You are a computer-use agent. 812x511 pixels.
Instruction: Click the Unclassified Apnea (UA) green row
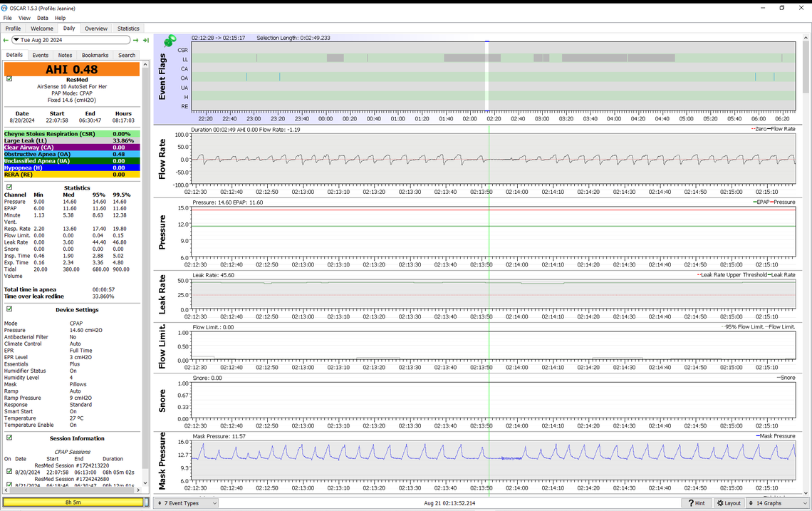72,160
